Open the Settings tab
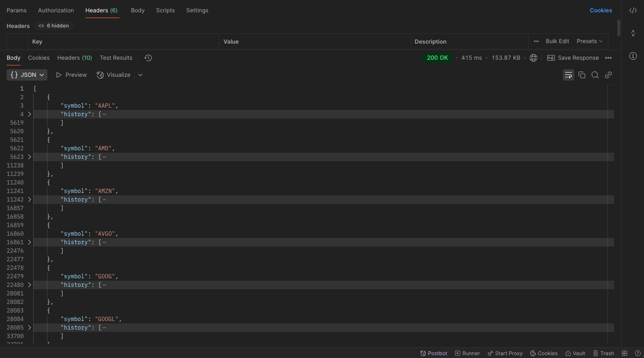 click(x=197, y=10)
